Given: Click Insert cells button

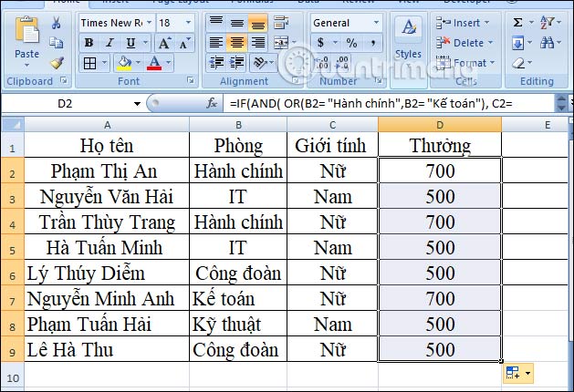Looking at the screenshot, I should coord(462,23).
